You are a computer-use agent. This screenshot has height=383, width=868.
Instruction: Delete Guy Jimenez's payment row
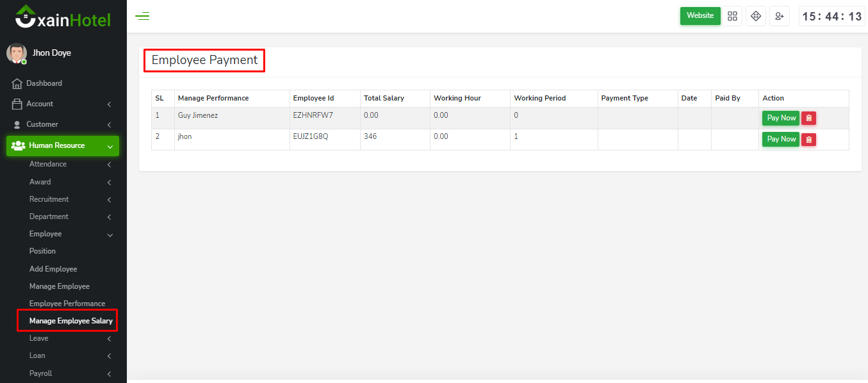pyautogui.click(x=808, y=118)
